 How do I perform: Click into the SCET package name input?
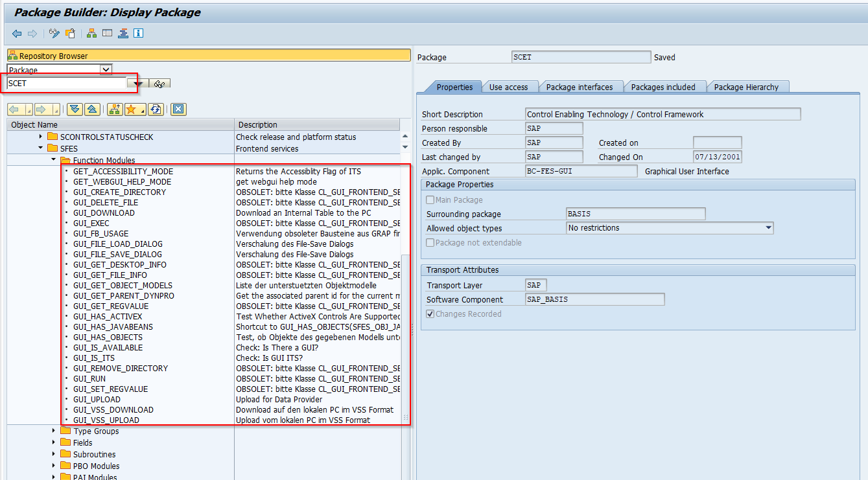66,83
